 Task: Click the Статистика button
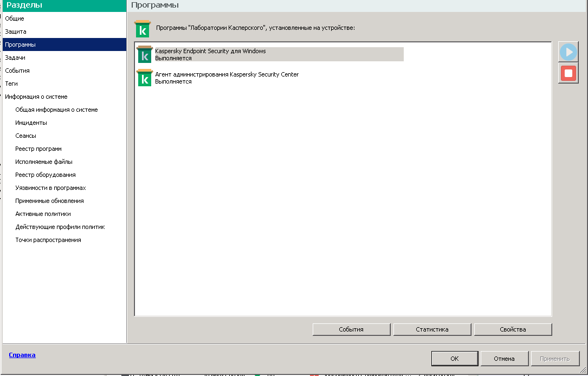point(432,329)
